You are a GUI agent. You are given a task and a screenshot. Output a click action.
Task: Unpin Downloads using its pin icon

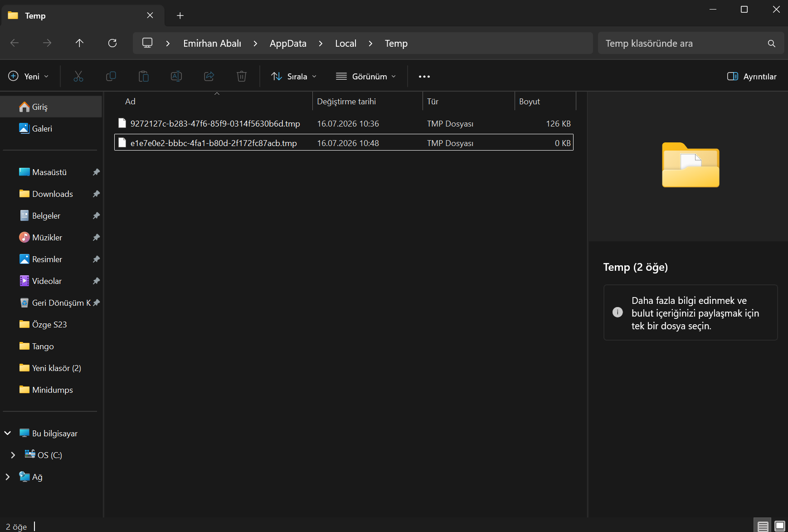pos(96,194)
